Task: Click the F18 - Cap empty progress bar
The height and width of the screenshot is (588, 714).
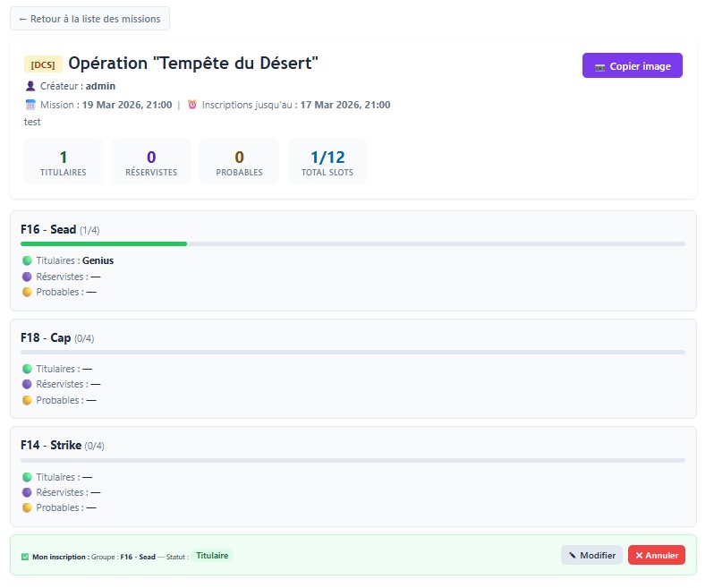Action: click(x=353, y=352)
